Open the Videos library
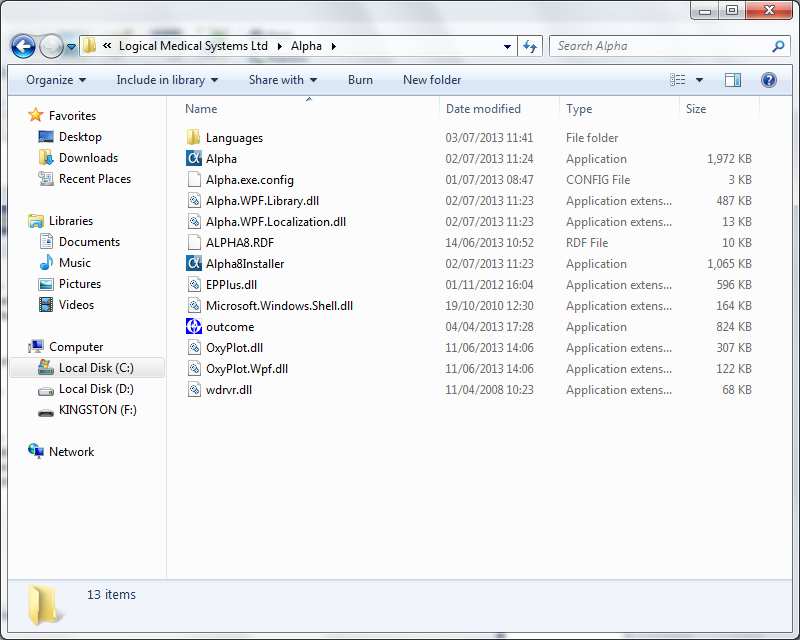The image size is (800, 640). pos(76,305)
